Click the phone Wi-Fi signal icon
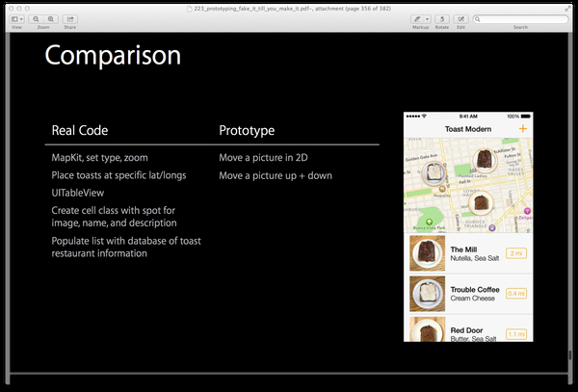578x392 pixels. click(x=424, y=116)
